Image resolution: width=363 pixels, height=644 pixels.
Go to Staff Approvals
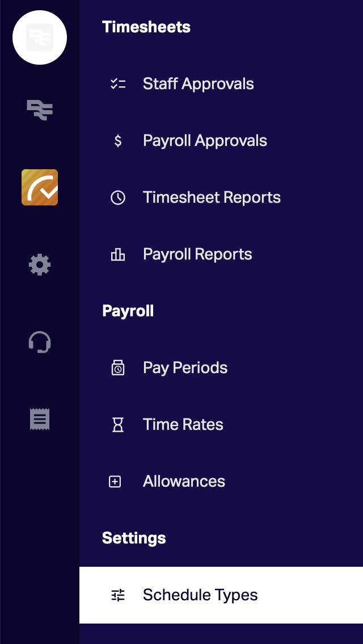click(x=198, y=84)
